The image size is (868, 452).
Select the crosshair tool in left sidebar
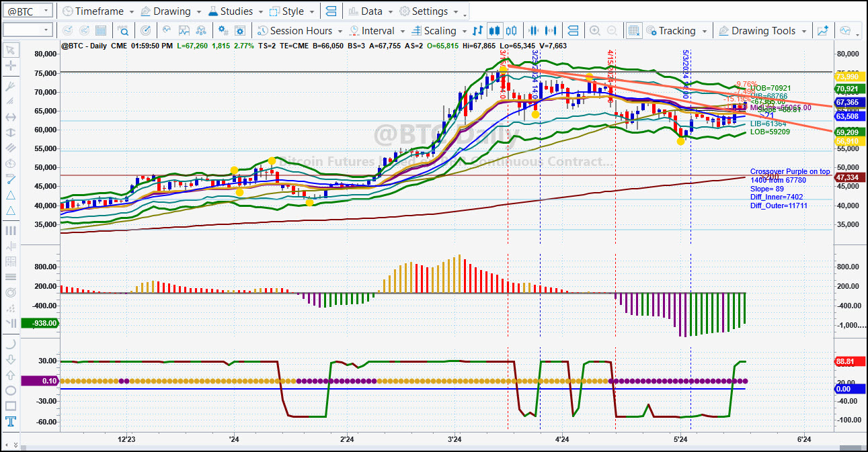(11, 66)
